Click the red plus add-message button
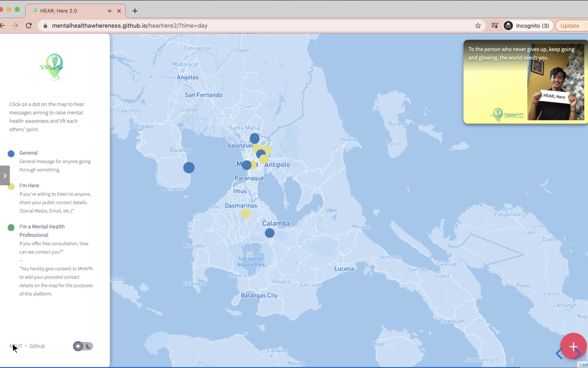 coord(573,346)
